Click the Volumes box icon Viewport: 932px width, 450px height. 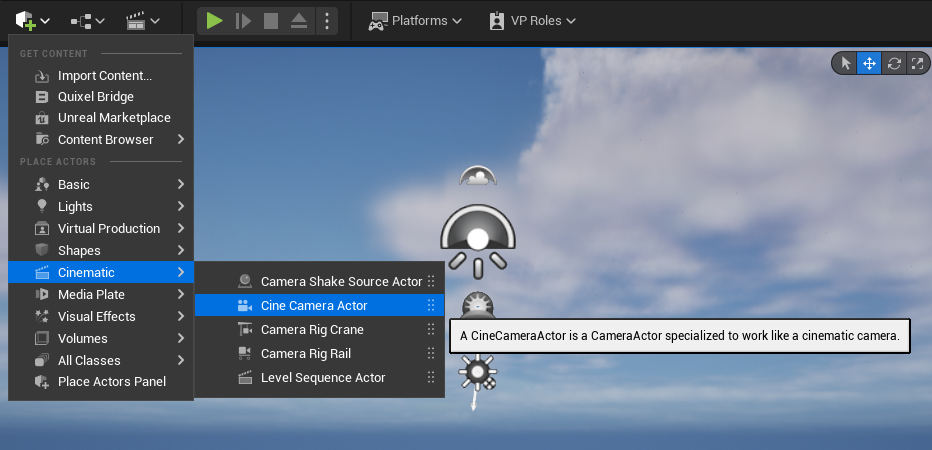click(x=42, y=338)
